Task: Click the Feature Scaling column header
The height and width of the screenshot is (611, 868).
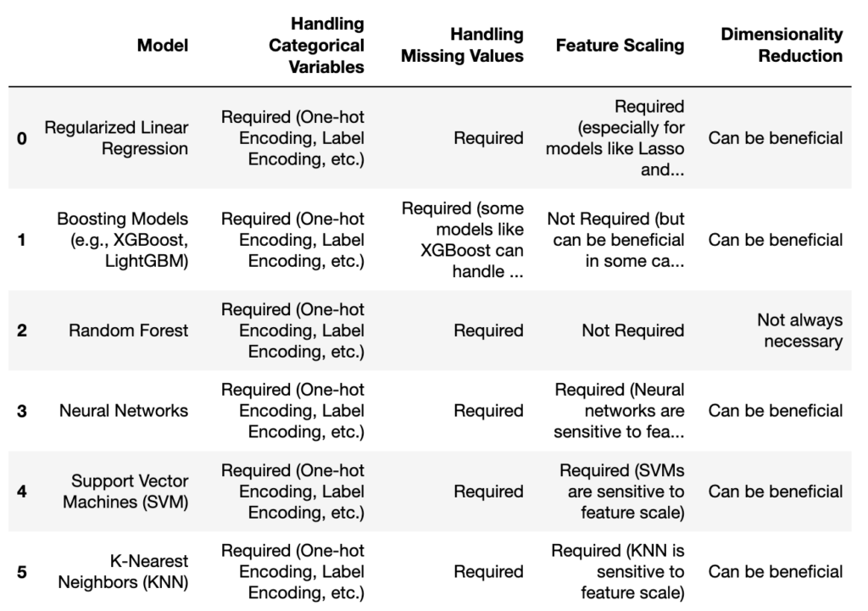Action: click(620, 45)
